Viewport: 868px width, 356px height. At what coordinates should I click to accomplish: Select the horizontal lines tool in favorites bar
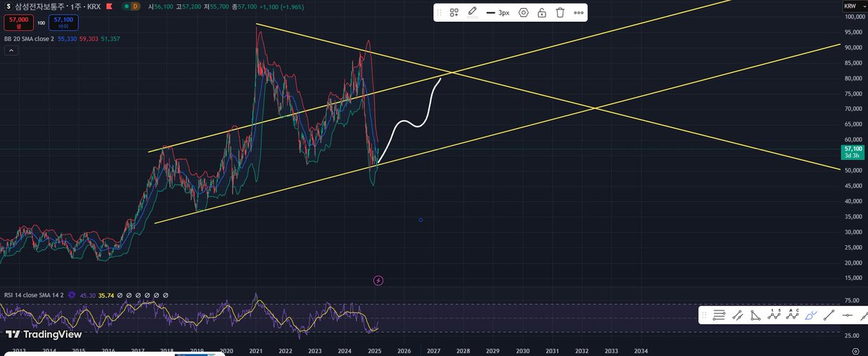[719, 315]
